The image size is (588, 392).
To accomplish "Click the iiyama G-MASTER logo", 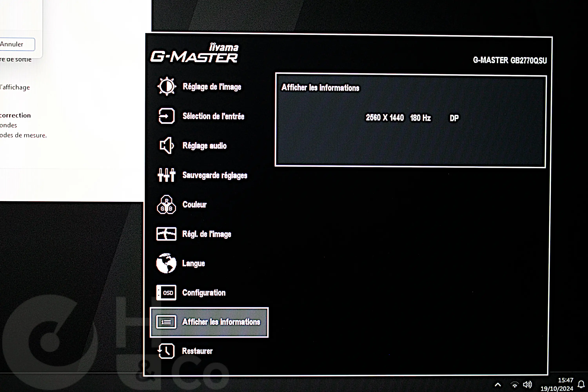I will click(x=194, y=53).
